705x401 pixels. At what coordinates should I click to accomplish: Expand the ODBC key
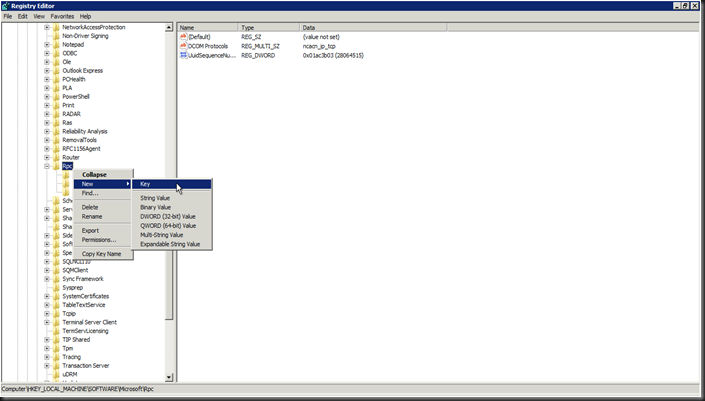[x=47, y=53]
